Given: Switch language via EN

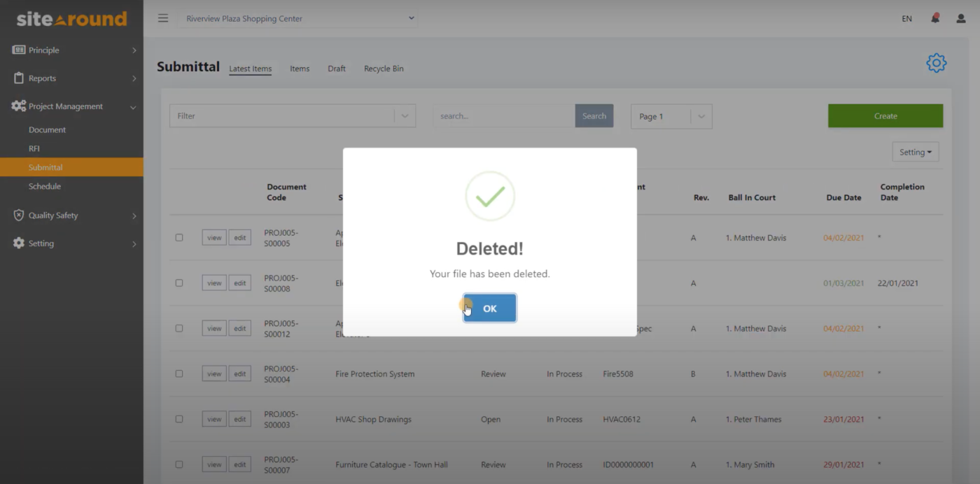Looking at the screenshot, I should (x=906, y=19).
